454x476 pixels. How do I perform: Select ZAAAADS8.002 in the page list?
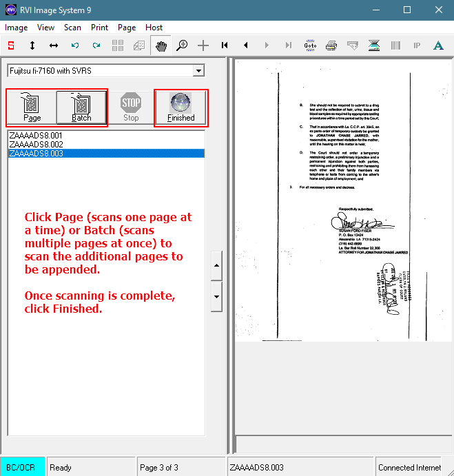(x=106, y=144)
